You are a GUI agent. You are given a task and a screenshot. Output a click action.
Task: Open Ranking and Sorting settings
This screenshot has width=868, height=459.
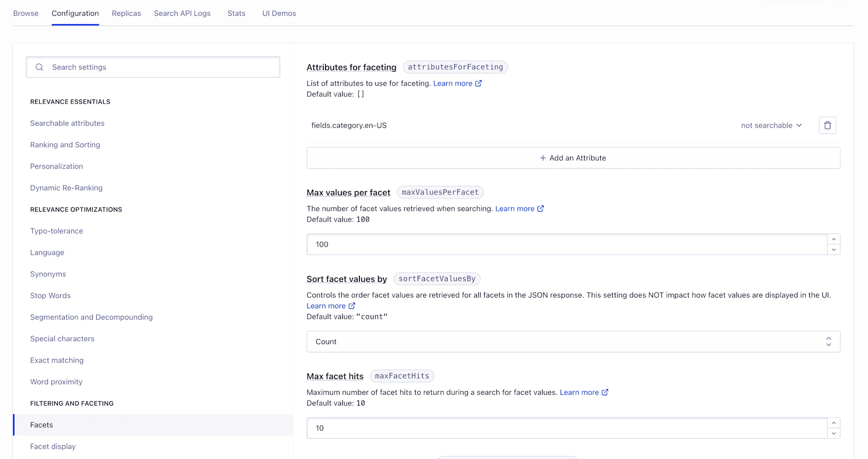tap(65, 145)
